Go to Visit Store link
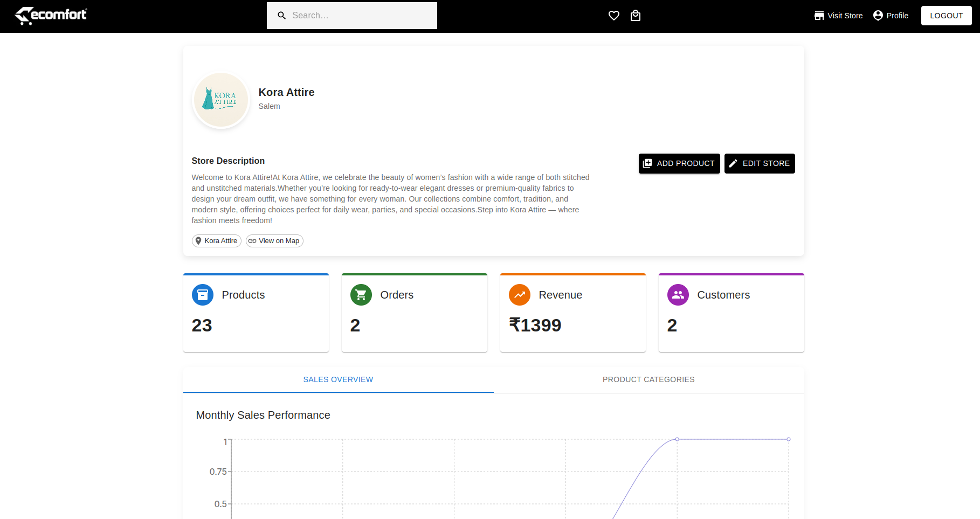The image size is (980, 519). point(838,16)
